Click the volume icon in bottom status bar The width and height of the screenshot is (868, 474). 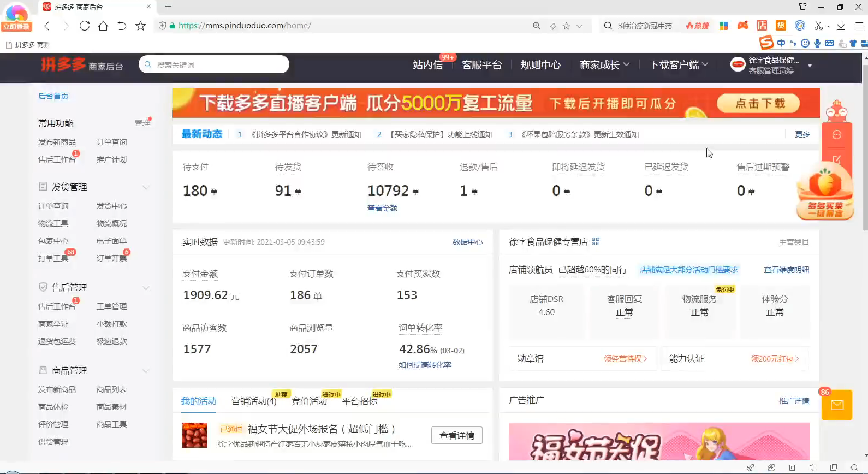tap(812, 467)
